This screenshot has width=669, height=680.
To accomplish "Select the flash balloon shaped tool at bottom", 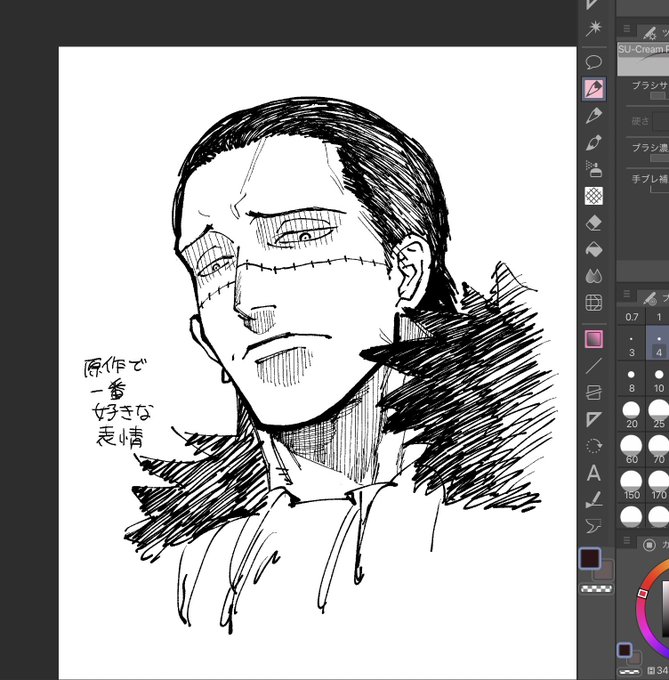I will [594, 526].
